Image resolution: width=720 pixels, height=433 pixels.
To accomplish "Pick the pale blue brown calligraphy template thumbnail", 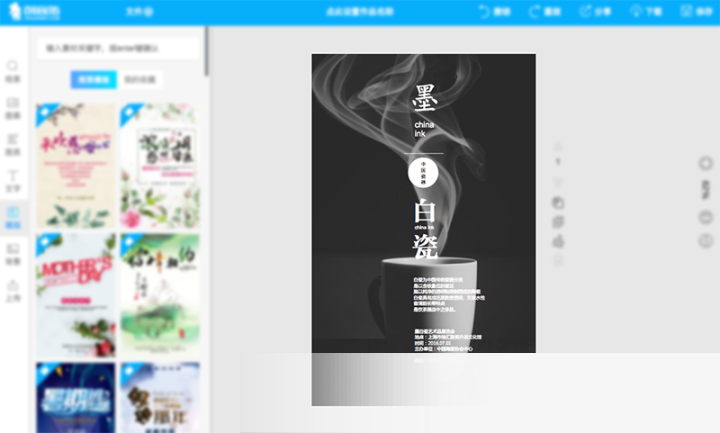I will coord(160,398).
